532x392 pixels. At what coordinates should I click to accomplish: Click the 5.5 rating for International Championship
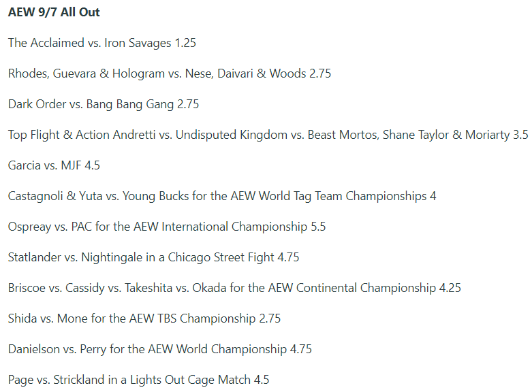pos(317,227)
